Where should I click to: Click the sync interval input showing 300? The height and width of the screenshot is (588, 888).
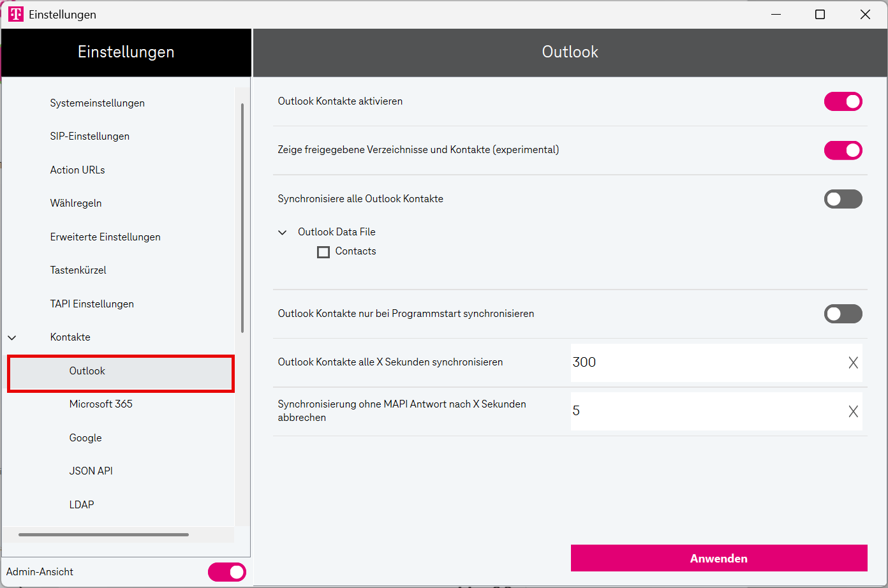702,363
